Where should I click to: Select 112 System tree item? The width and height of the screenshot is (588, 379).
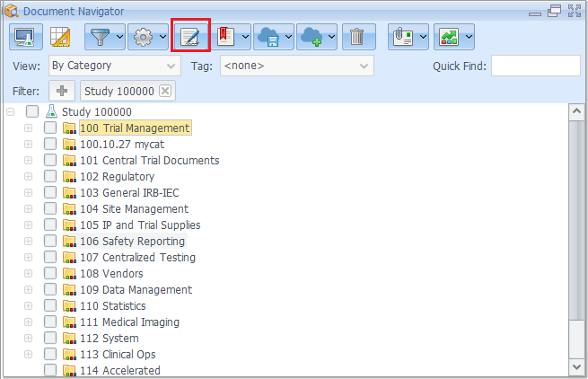tap(110, 338)
